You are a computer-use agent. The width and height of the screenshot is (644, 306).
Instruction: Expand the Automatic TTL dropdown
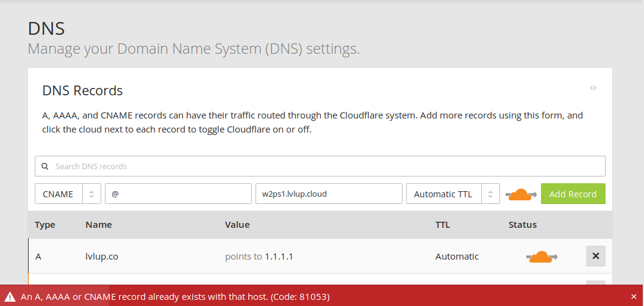pos(453,194)
